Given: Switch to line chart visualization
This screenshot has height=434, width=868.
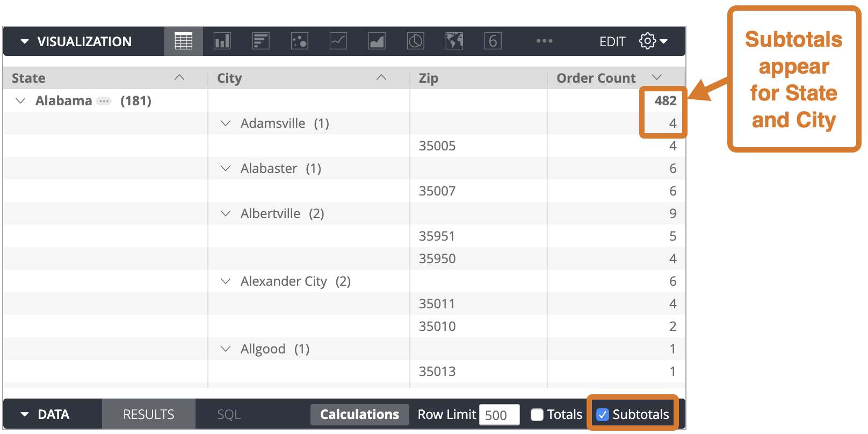Looking at the screenshot, I should tap(338, 41).
